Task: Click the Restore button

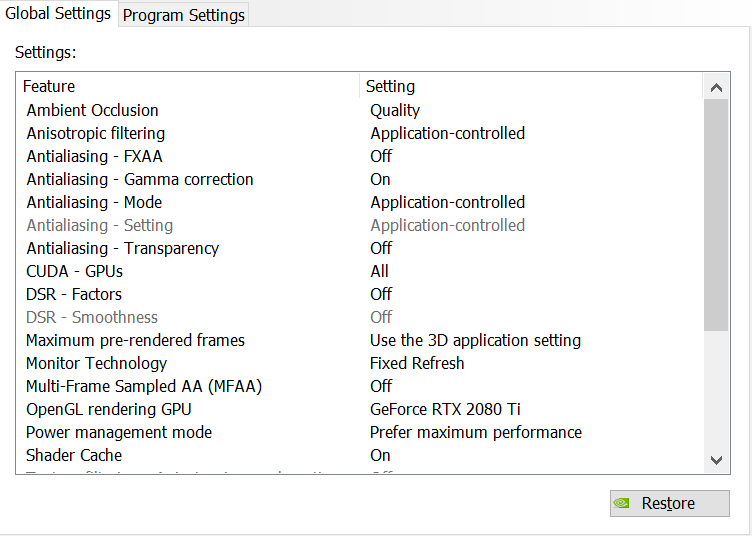Action: [670, 503]
